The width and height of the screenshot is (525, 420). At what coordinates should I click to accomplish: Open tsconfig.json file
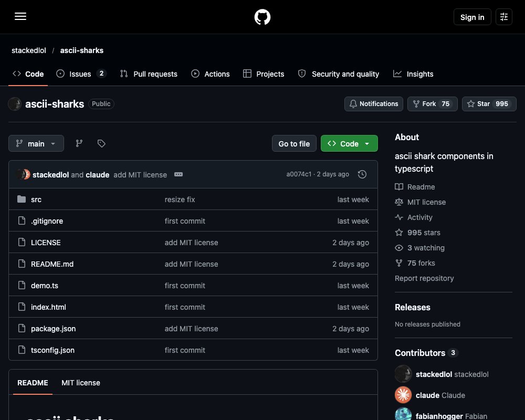[52, 350]
